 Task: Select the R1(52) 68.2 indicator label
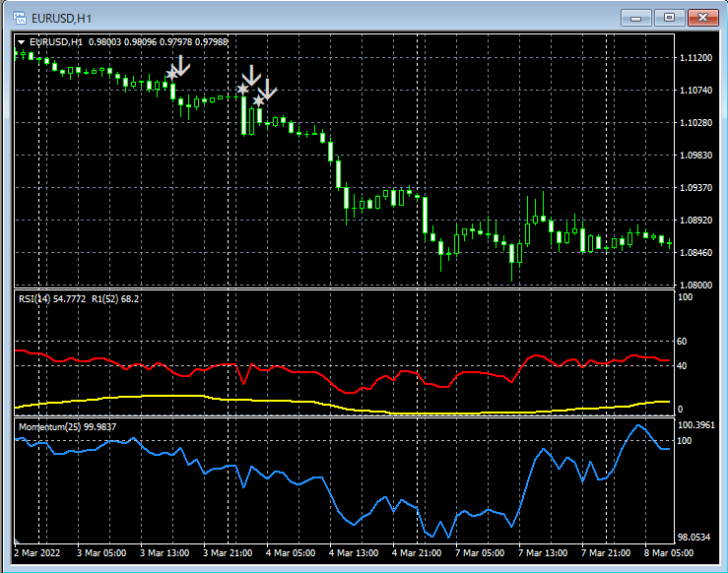click(115, 298)
